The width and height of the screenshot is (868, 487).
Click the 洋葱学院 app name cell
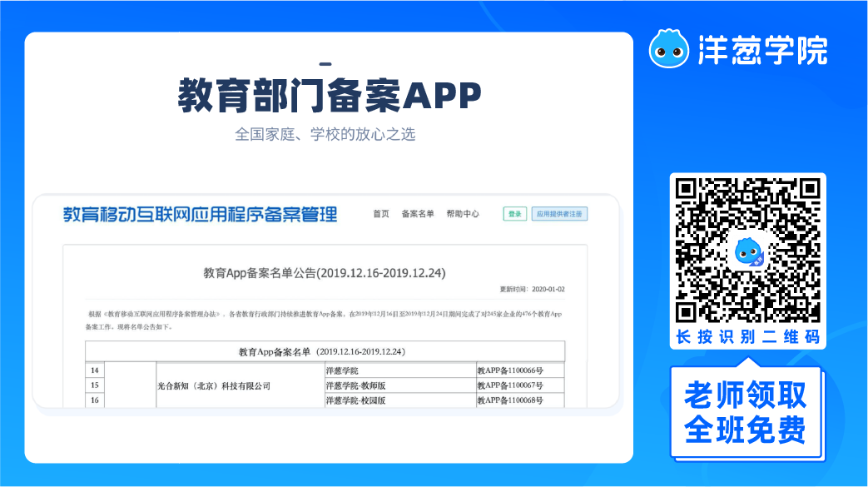(x=400, y=370)
